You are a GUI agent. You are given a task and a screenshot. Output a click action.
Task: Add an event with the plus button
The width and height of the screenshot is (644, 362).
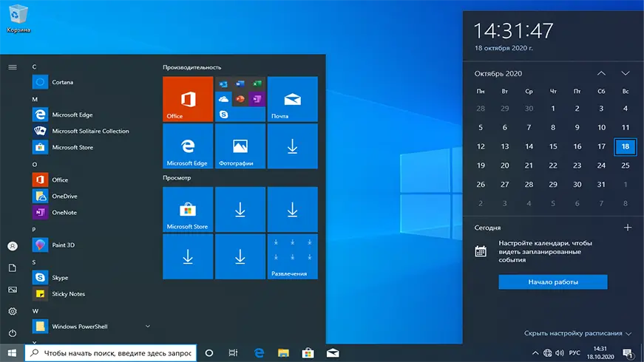click(x=628, y=228)
